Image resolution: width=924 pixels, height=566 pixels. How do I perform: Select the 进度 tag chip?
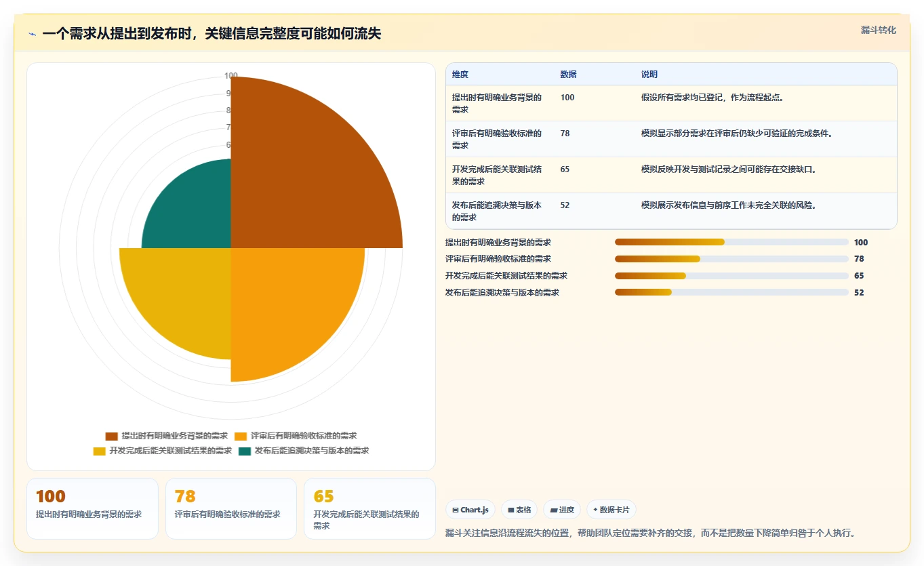[562, 510]
